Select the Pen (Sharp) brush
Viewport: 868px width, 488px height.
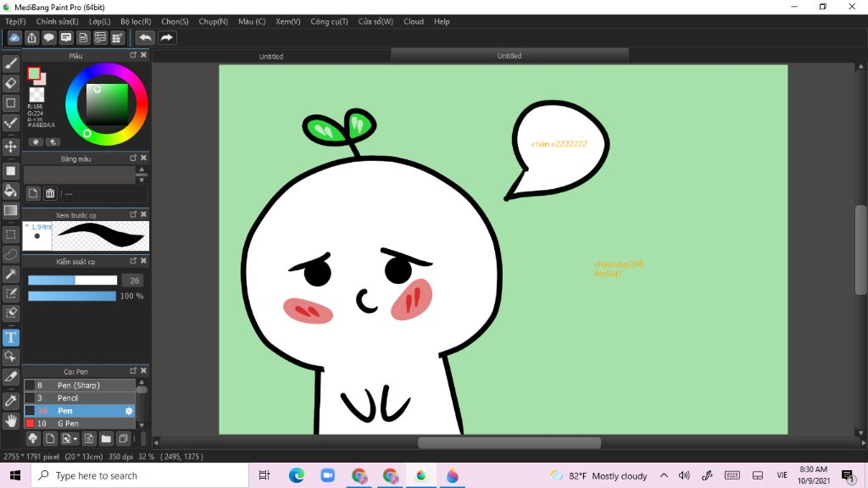tap(79, 385)
